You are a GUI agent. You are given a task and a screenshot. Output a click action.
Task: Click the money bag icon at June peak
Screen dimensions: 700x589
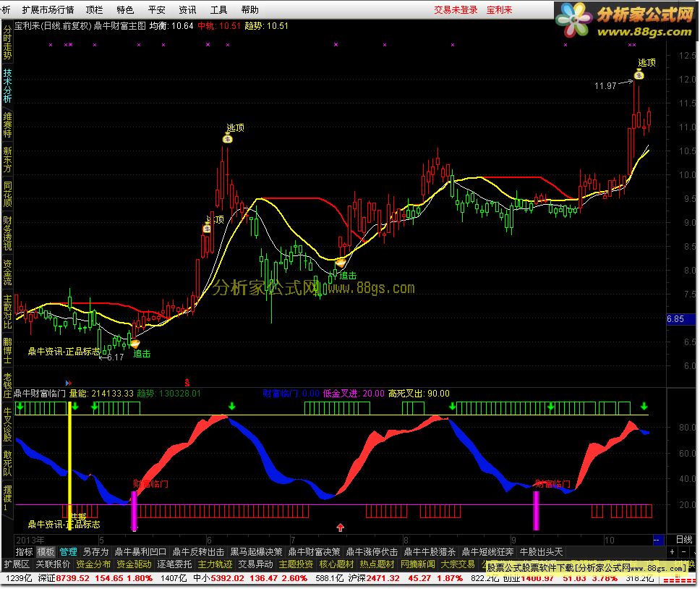click(227, 139)
